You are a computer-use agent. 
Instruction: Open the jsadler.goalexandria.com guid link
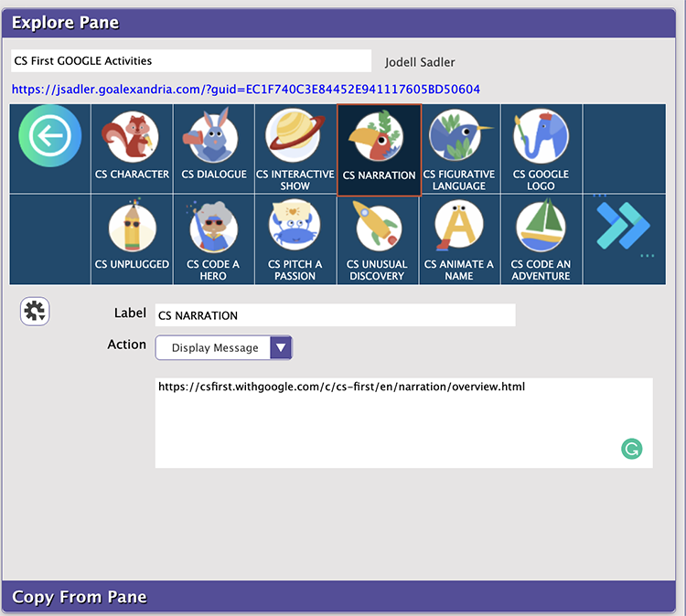pos(245,90)
